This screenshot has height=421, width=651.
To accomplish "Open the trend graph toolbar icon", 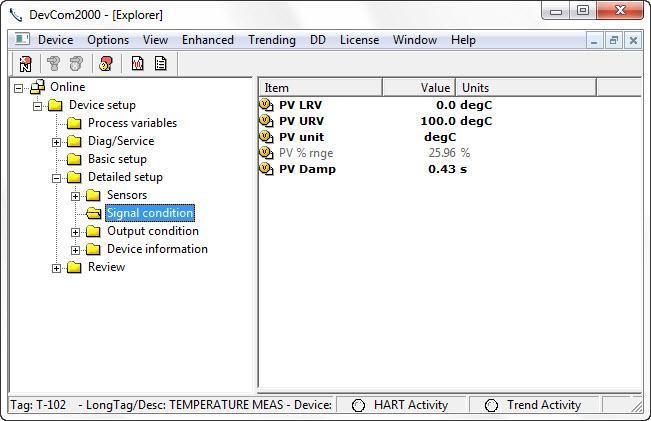I will pyautogui.click(x=137, y=63).
